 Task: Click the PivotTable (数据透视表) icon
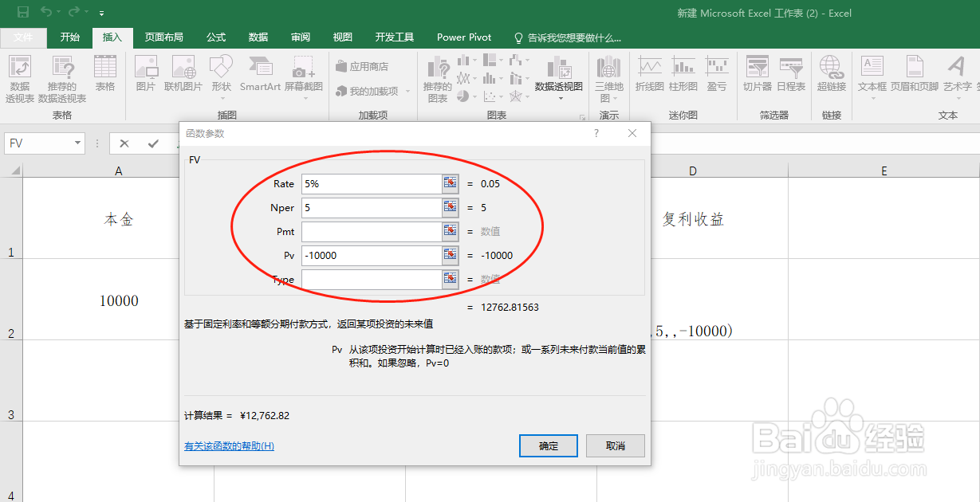(x=20, y=80)
